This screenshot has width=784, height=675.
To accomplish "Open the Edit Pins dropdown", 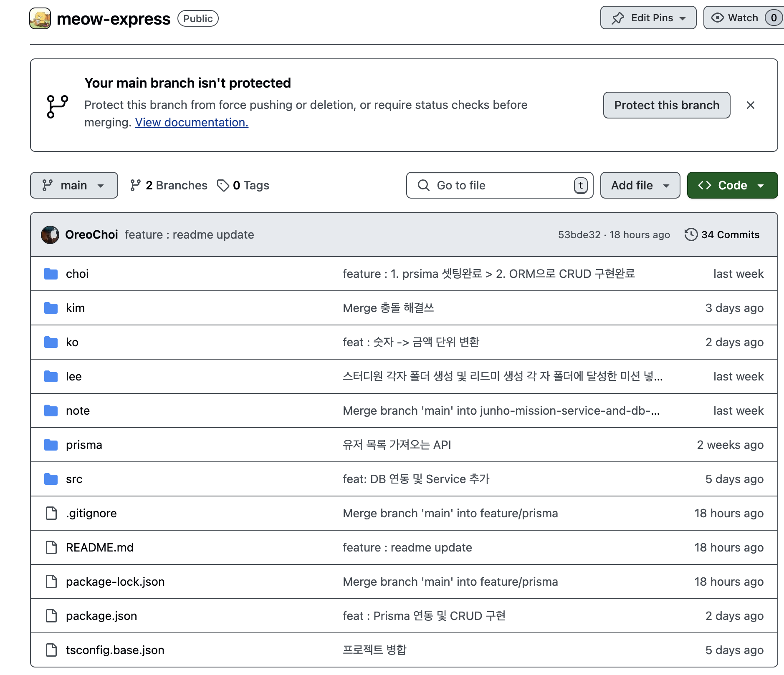I will click(648, 18).
